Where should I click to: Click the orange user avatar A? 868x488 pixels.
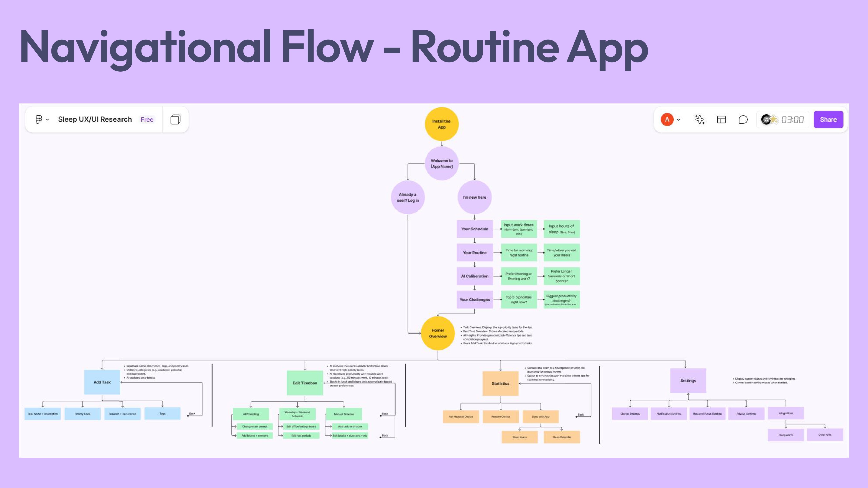tap(667, 120)
